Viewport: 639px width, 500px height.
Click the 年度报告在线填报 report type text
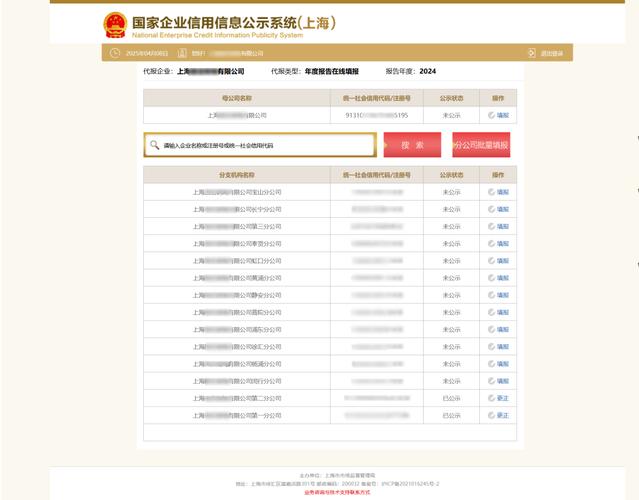(x=332, y=71)
